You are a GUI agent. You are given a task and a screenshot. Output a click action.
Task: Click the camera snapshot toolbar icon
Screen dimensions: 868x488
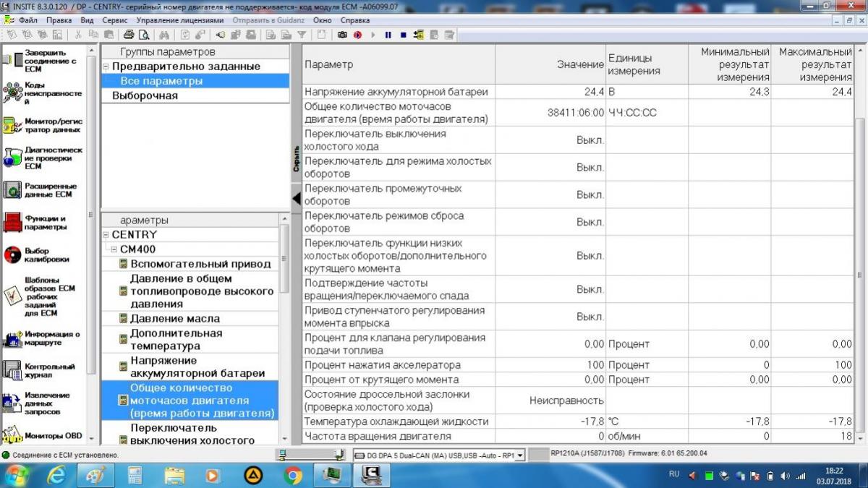[x=341, y=35]
